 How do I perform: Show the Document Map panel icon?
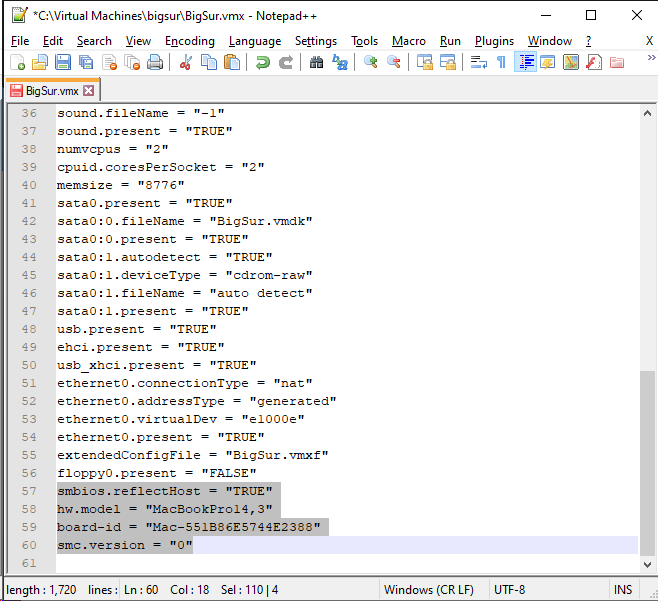[571, 63]
